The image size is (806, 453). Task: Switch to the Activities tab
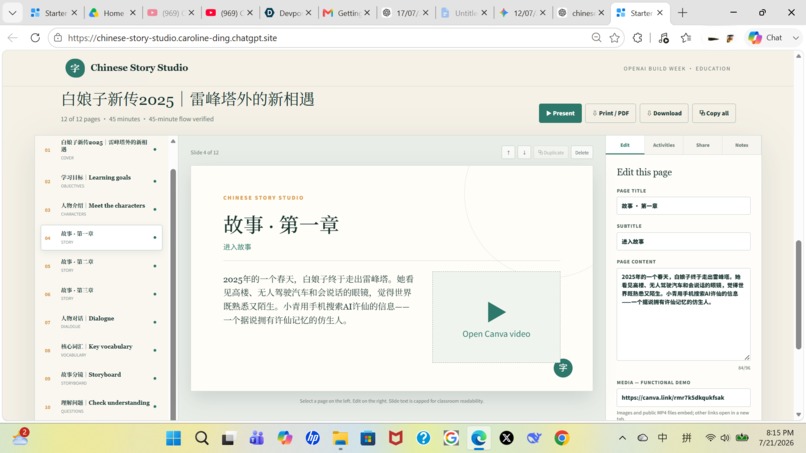[664, 145]
